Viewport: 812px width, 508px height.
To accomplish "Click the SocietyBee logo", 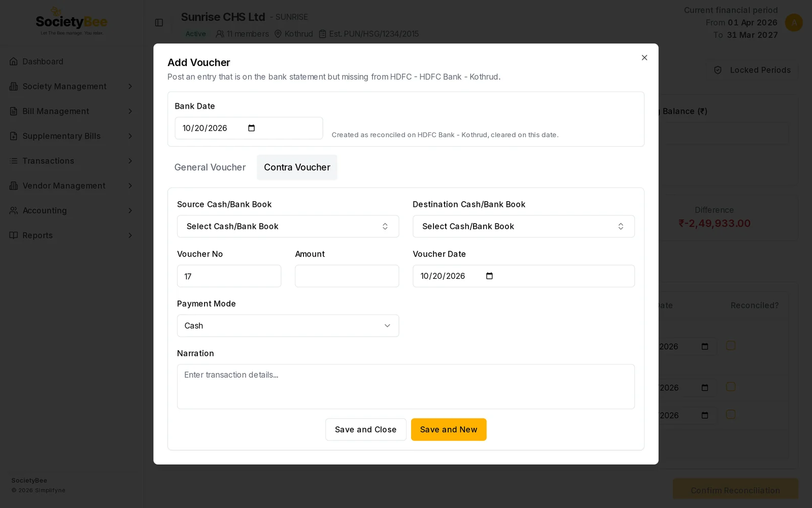I will [72, 22].
